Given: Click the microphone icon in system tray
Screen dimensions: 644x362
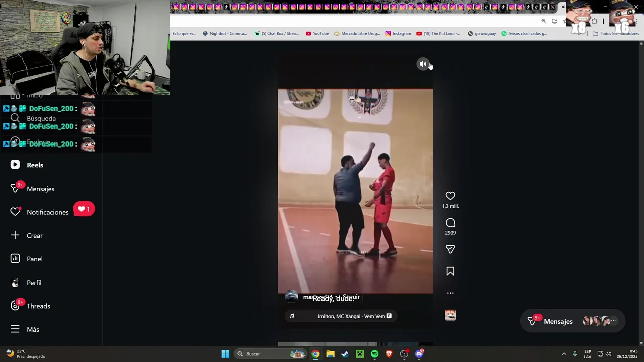Looking at the screenshot, I should point(575,354).
